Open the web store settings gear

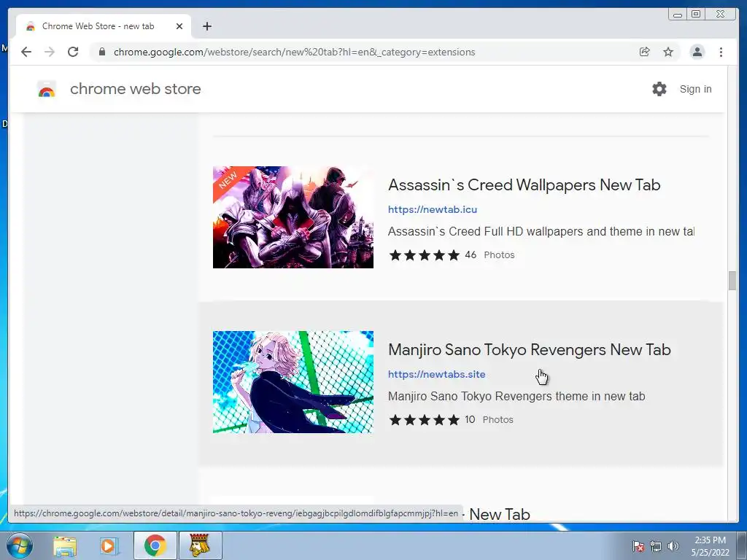(659, 89)
